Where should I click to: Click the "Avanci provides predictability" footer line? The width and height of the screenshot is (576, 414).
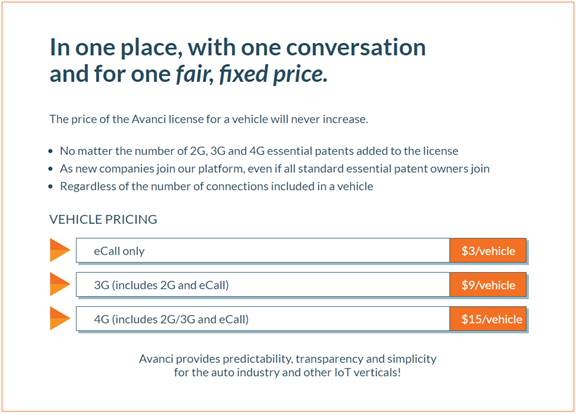point(288,359)
